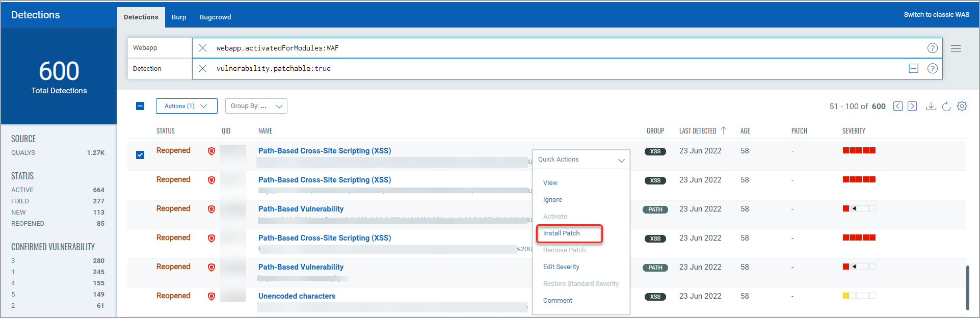Go to next page of results

pyautogui.click(x=912, y=106)
